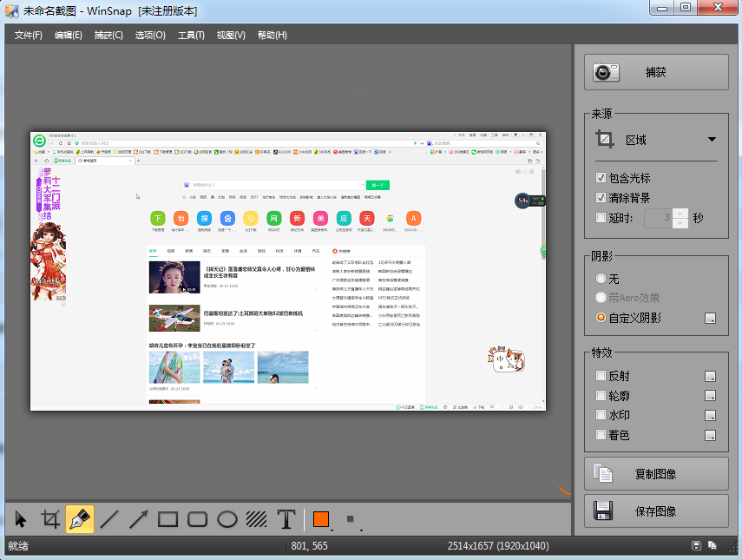Screen dimensions: 742x560
Task: Choose the 无 shadow radio button
Action: point(601,279)
